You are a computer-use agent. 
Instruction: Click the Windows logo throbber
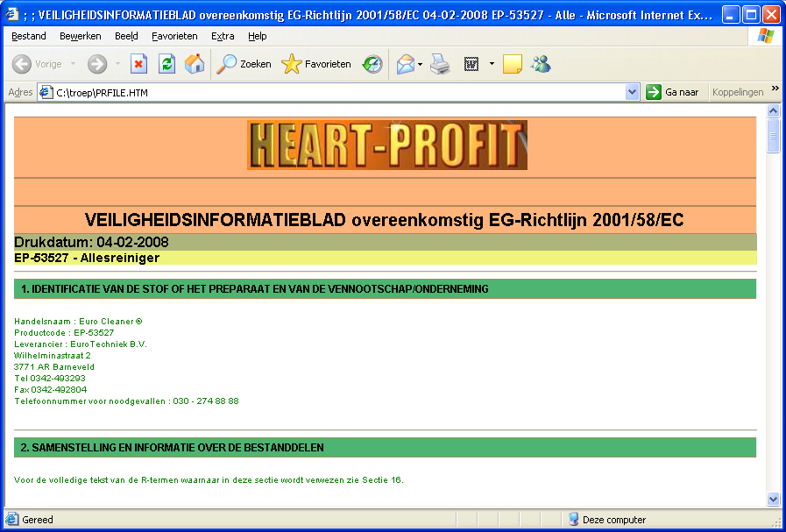coord(766,36)
